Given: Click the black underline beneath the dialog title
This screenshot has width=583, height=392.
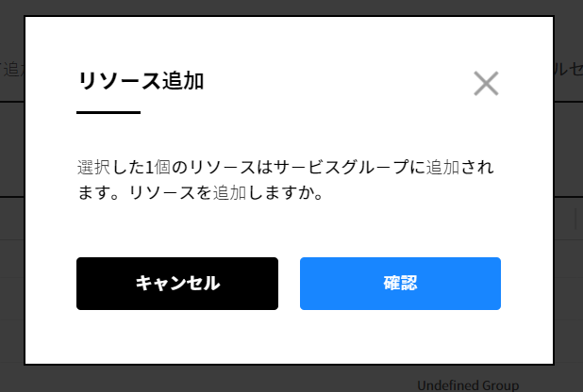Looking at the screenshot, I should [x=108, y=112].
